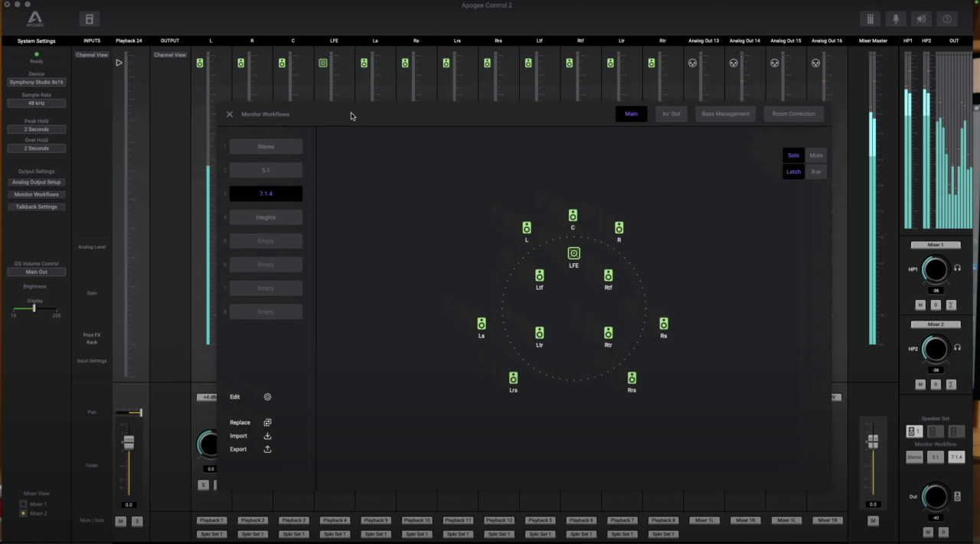Click the LFE subwoofer icon in speaker layout
The image size is (980, 544).
click(573, 253)
